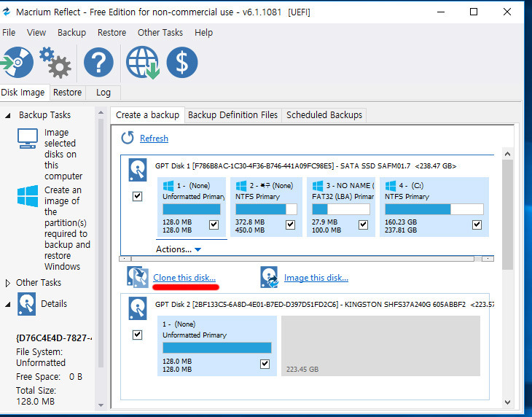Uncheck partition 1 128.0 MB on Disk 1

[x=214, y=225]
